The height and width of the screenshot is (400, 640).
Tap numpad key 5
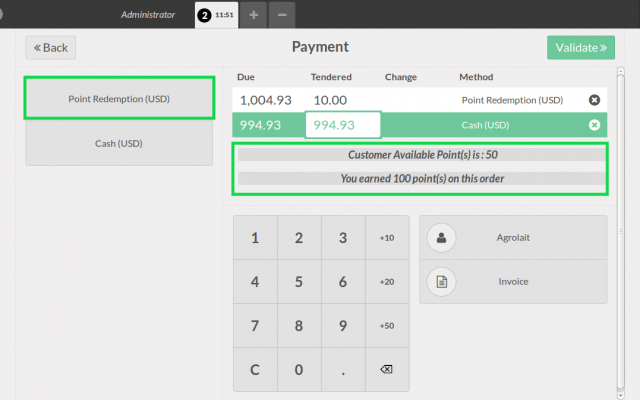[x=299, y=282]
